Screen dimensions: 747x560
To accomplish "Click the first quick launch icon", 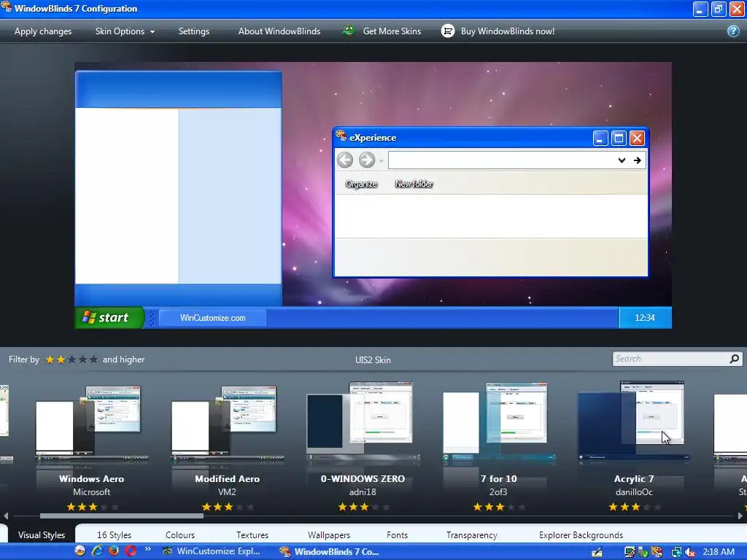I will click(x=80, y=551).
